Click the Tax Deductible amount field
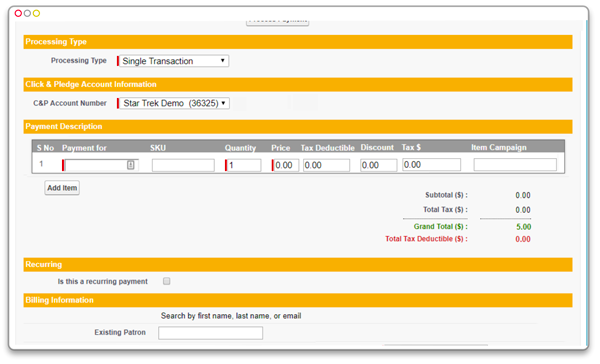This screenshot has height=364, width=600. pos(326,165)
